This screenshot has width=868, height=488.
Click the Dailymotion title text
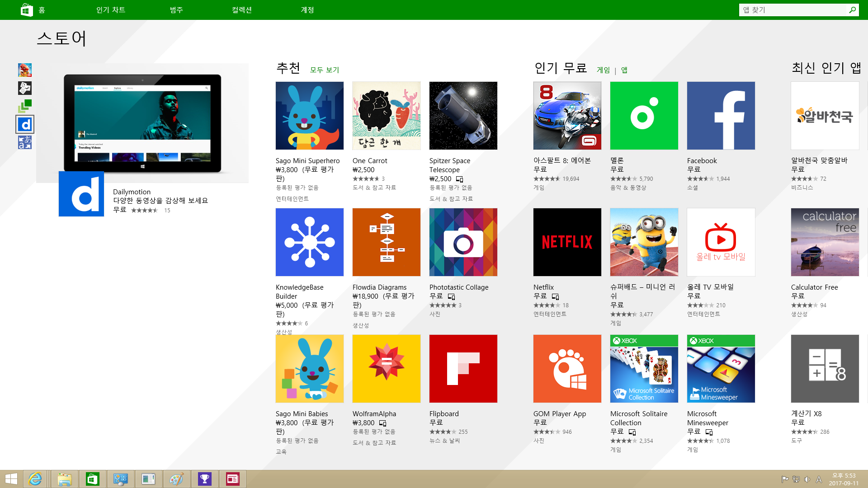point(132,192)
